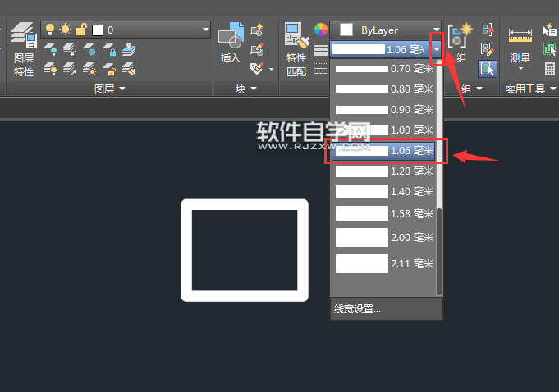559x392 pixels.
Task: Select 1.40 毫米 lineweight
Action: (384, 192)
